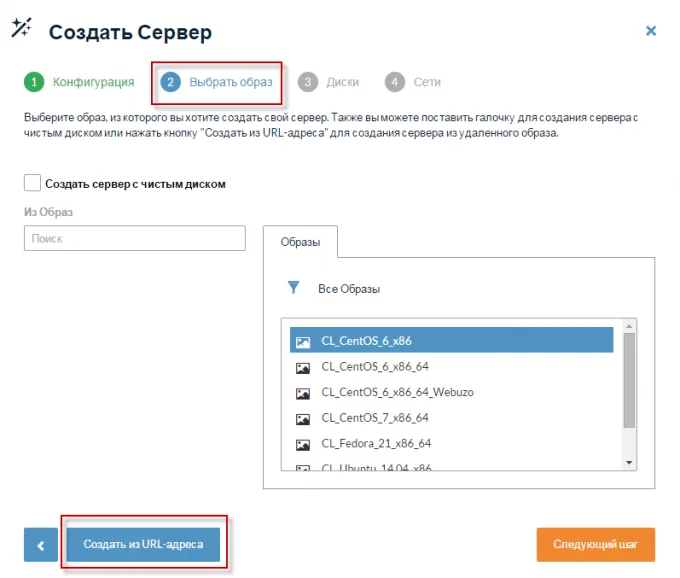Click the image icon beside CL_Fedora_21_x86_64
The width and height of the screenshot is (680, 578).
(303, 444)
